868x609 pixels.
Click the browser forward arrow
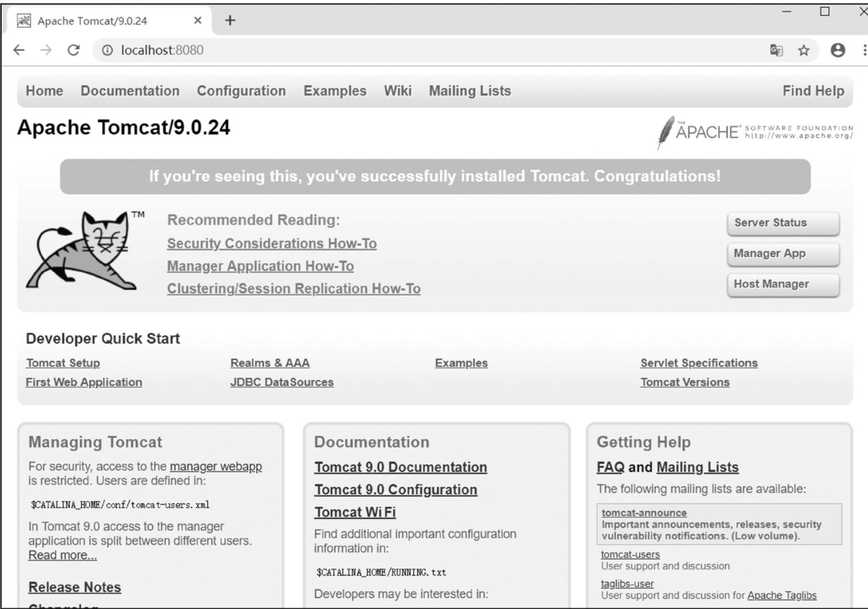46,50
